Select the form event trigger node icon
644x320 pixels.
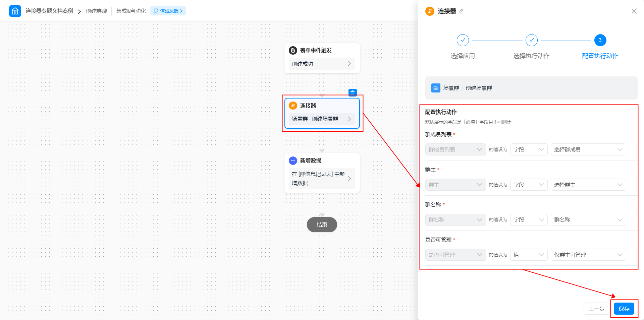coord(293,50)
